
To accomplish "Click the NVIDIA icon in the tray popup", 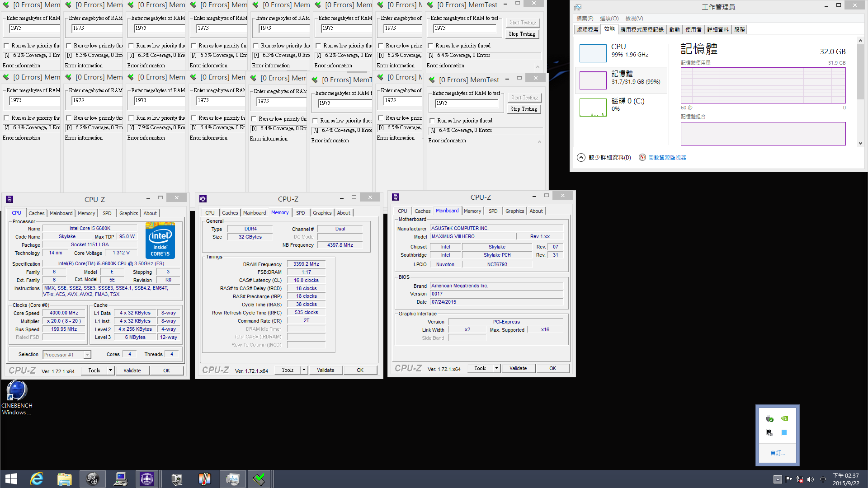I will (785, 418).
